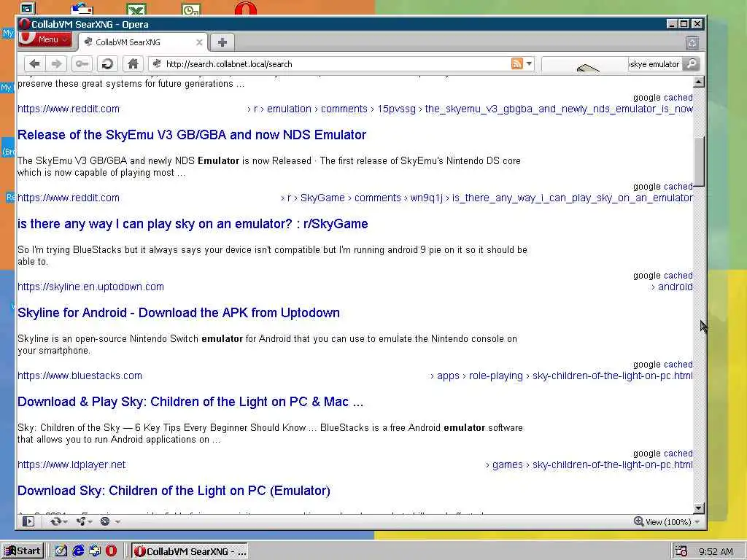Image resolution: width=747 pixels, height=560 pixels.
Task: Toggle the side panel button in status bar
Action: coord(28,521)
